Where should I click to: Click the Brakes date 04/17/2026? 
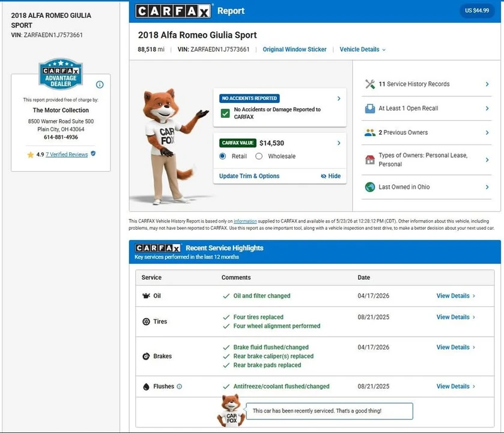[x=373, y=347]
